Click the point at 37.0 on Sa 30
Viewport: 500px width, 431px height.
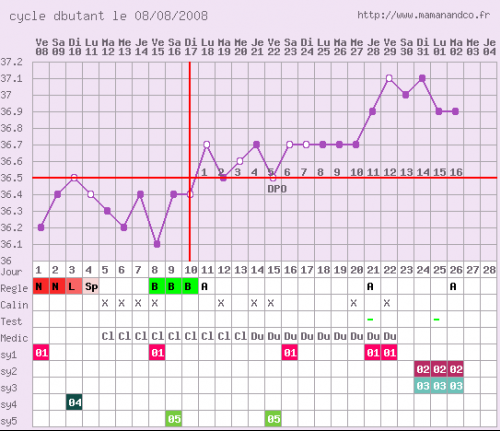coord(406,95)
